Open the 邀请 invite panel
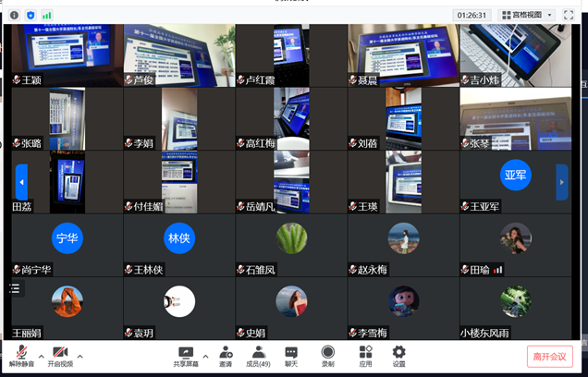Image resolution: width=588 pixels, height=377 pixels. (x=226, y=356)
